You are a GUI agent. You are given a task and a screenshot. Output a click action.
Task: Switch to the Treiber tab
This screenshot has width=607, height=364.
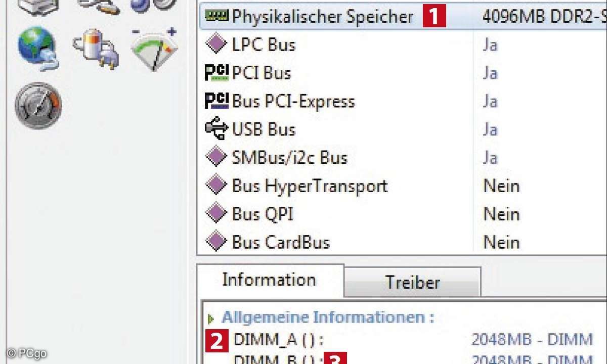click(412, 282)
